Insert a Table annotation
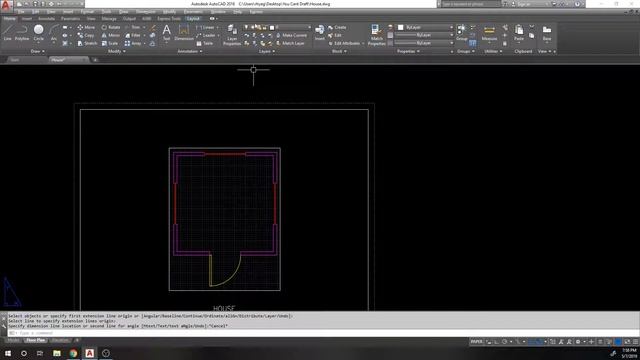640x360 pixels. (x=205, y=43)
